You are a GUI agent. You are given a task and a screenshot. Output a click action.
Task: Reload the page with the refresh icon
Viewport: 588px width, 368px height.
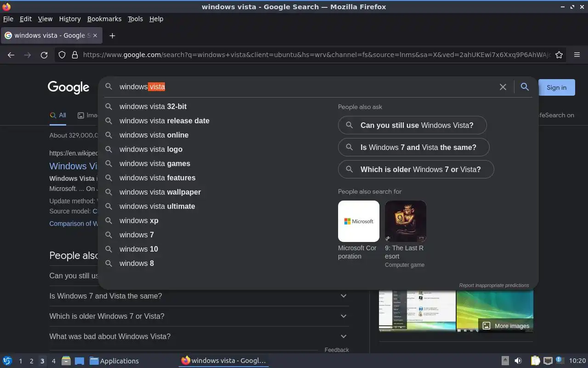(44, 55)
